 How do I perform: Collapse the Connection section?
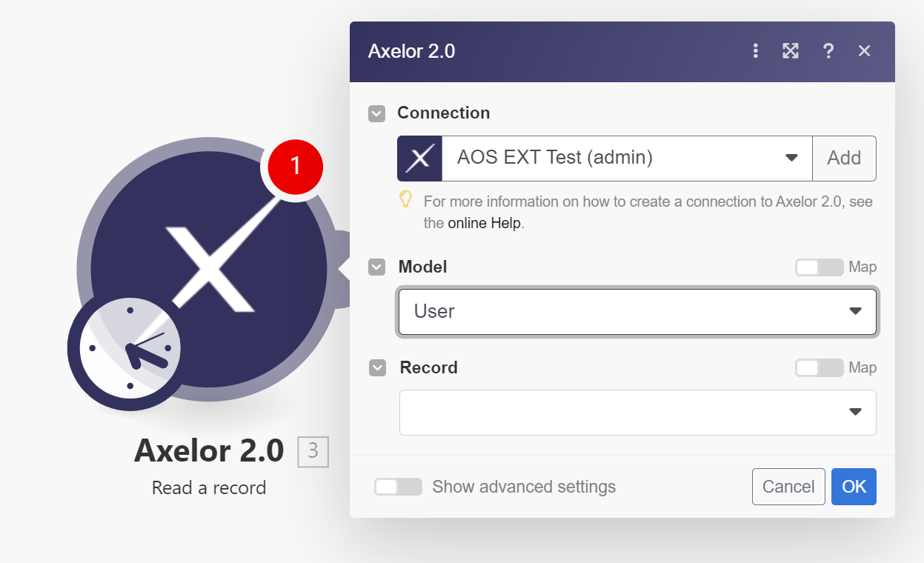click(x=377, y=114)
